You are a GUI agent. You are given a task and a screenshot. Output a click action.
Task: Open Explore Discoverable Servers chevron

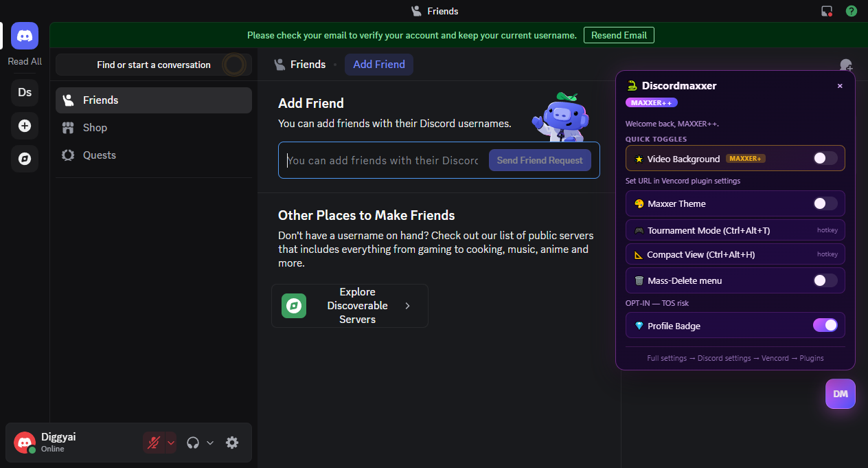408,306
